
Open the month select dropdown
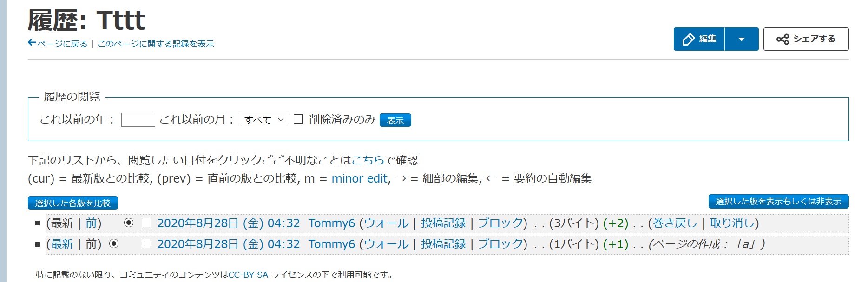point(263,120)
